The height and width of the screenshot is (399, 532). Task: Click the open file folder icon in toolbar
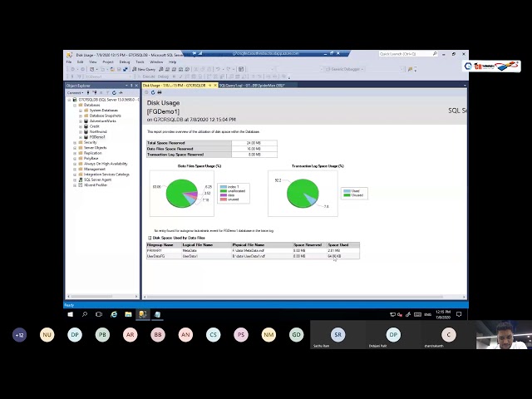(112, 69)
